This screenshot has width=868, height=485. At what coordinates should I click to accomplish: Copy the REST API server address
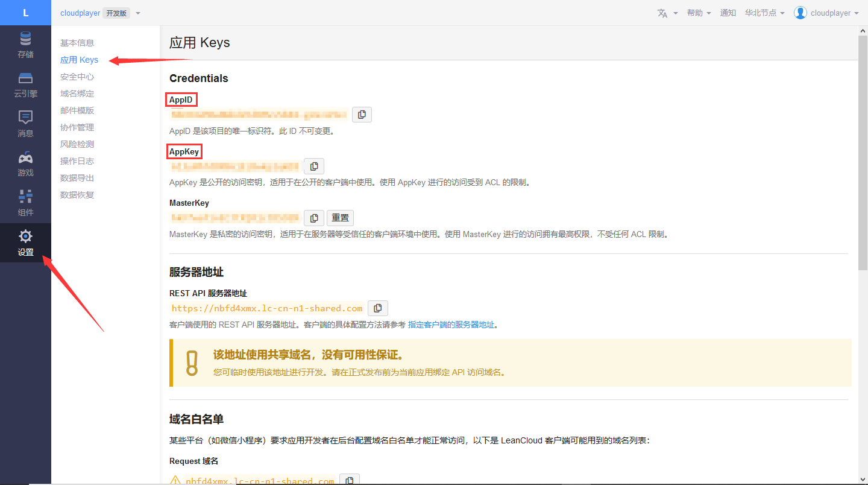[x=378, y=308]
